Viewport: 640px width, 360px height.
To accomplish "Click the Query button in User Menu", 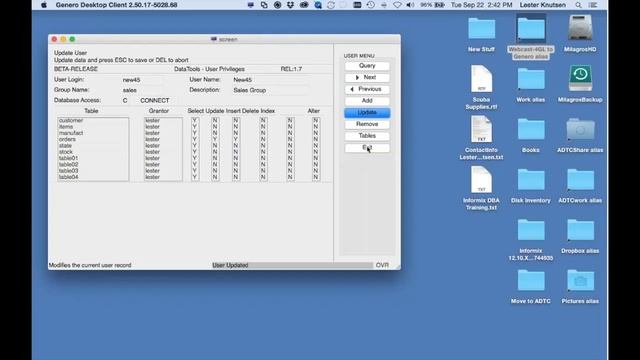I will 367,66.
